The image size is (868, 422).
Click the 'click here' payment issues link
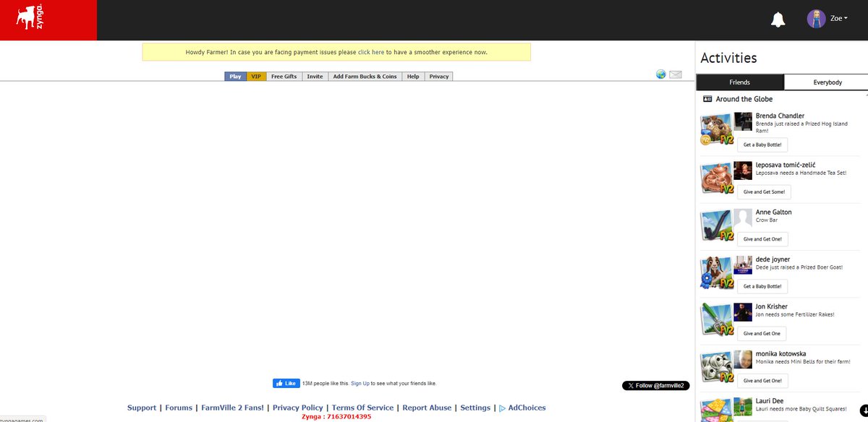371,52
